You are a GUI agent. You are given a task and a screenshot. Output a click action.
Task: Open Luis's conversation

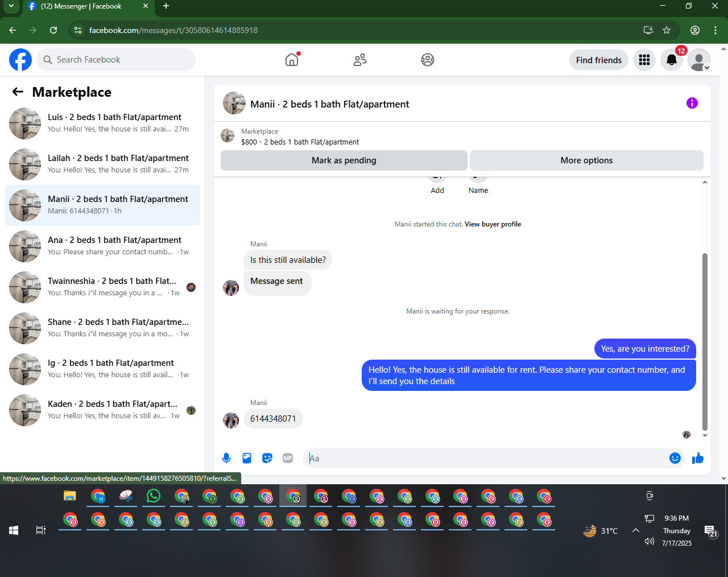coord(102,123)
